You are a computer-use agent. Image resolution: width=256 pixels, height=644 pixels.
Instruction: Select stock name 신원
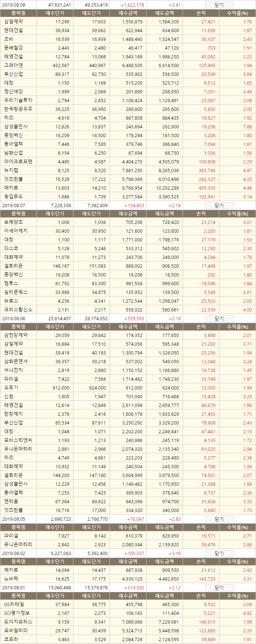[x=9, y=396]
